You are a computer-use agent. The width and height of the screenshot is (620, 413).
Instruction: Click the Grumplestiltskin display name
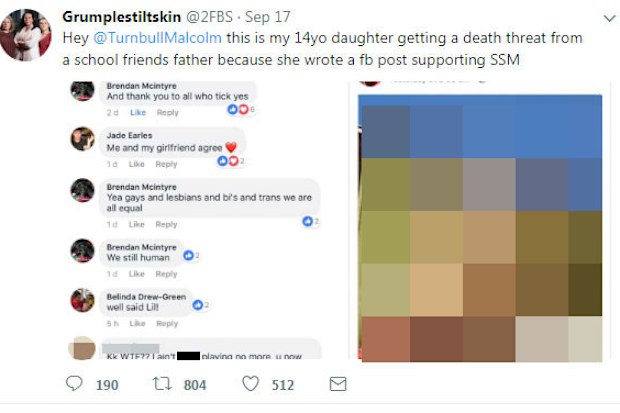(121, 17)
